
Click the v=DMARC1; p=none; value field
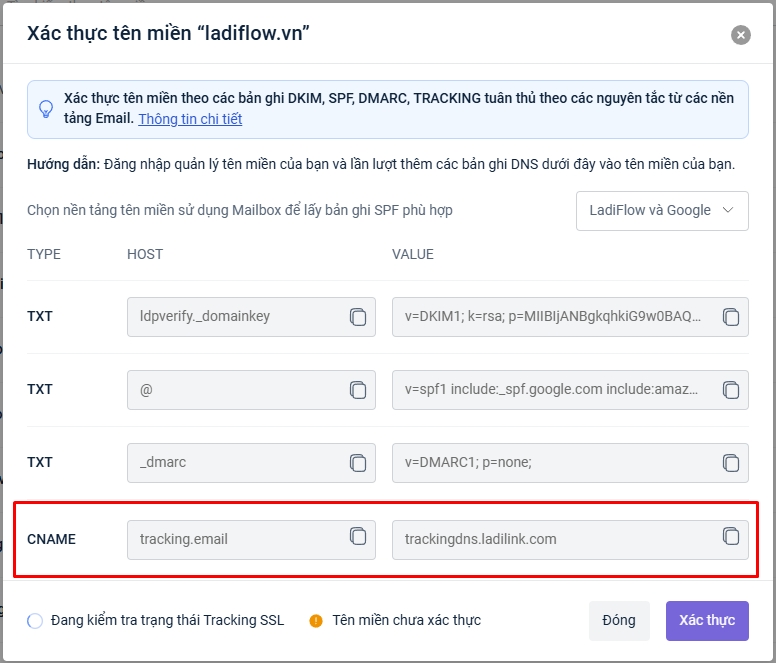click(x=550, y=463)
